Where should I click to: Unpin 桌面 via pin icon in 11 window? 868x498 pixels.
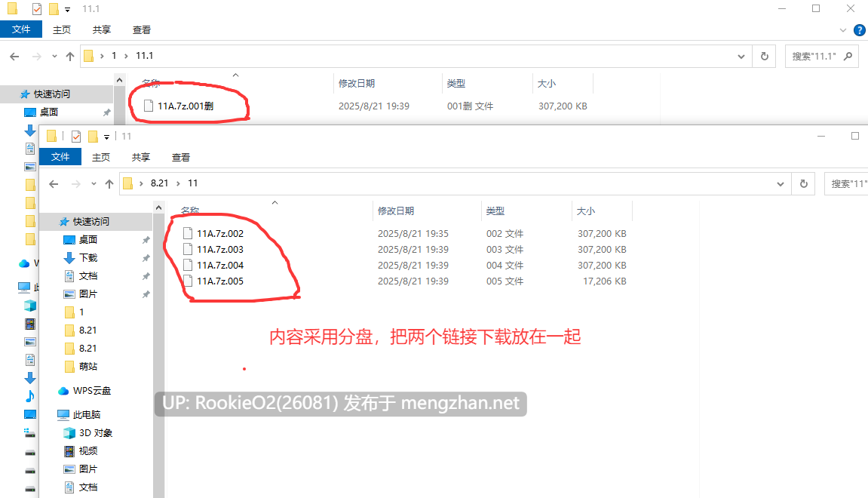(x=146, y=240)
